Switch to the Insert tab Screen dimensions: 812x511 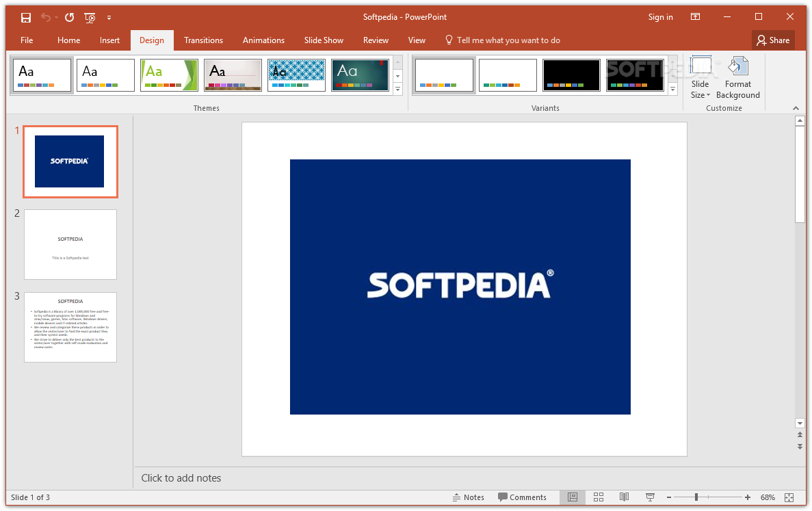click(109, 40)
